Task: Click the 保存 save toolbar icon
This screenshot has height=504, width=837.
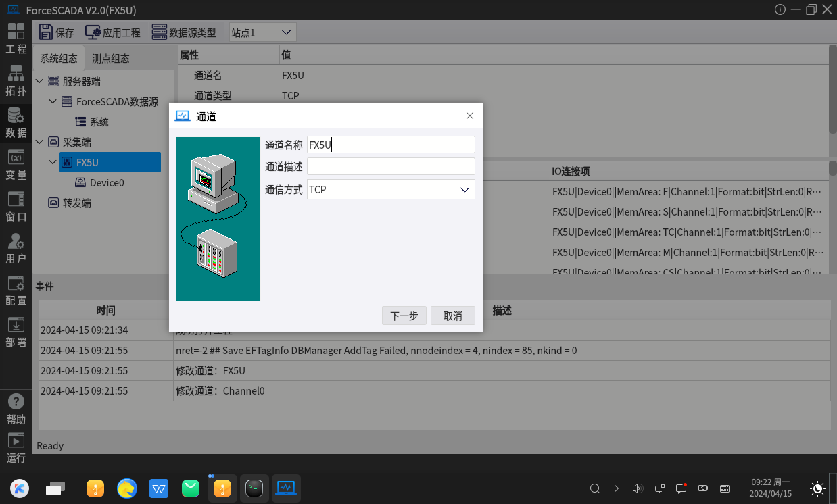Action: [x=56, y=32]
